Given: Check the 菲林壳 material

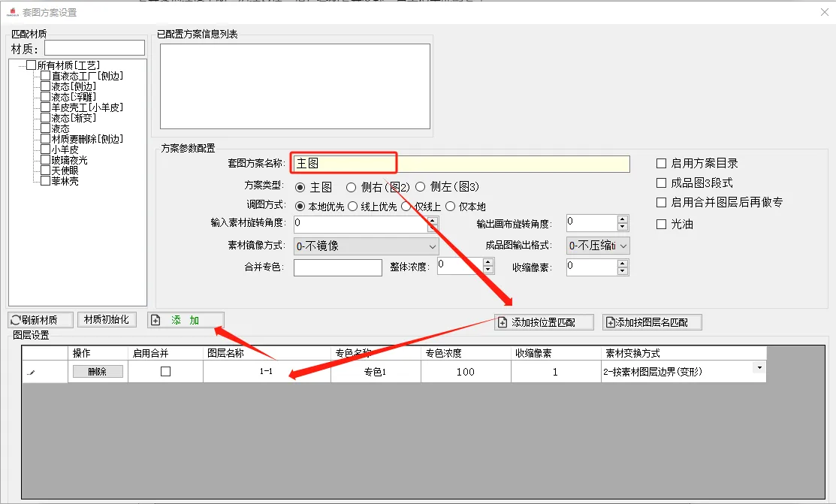Looking at the screenshot, I should [x=46, y=181].
